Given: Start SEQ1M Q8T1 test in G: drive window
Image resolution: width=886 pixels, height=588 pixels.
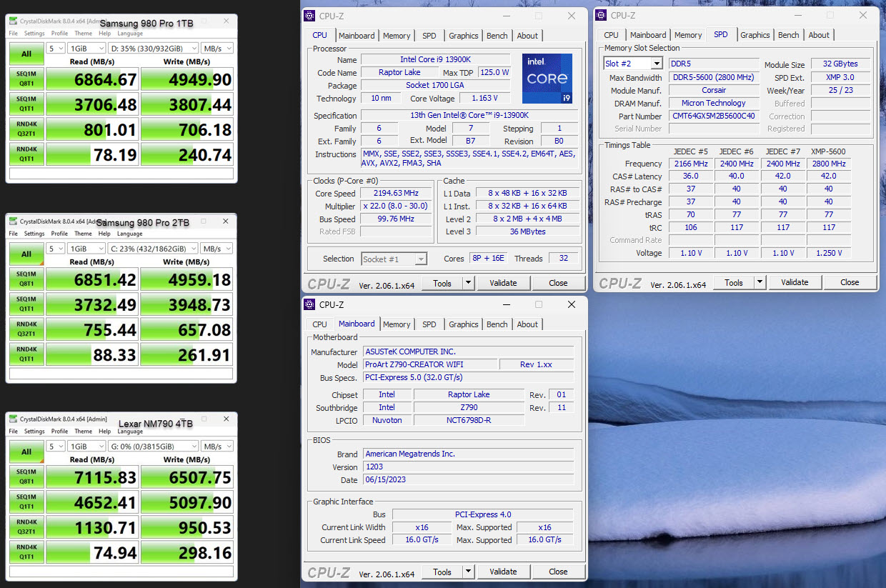Looking at the screenshot, I should coord(26,477).
